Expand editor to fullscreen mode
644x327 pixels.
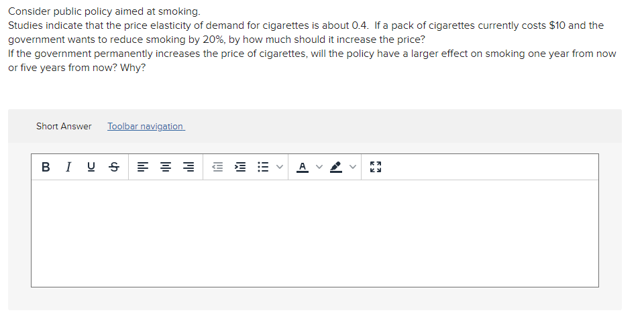point(376,167)
